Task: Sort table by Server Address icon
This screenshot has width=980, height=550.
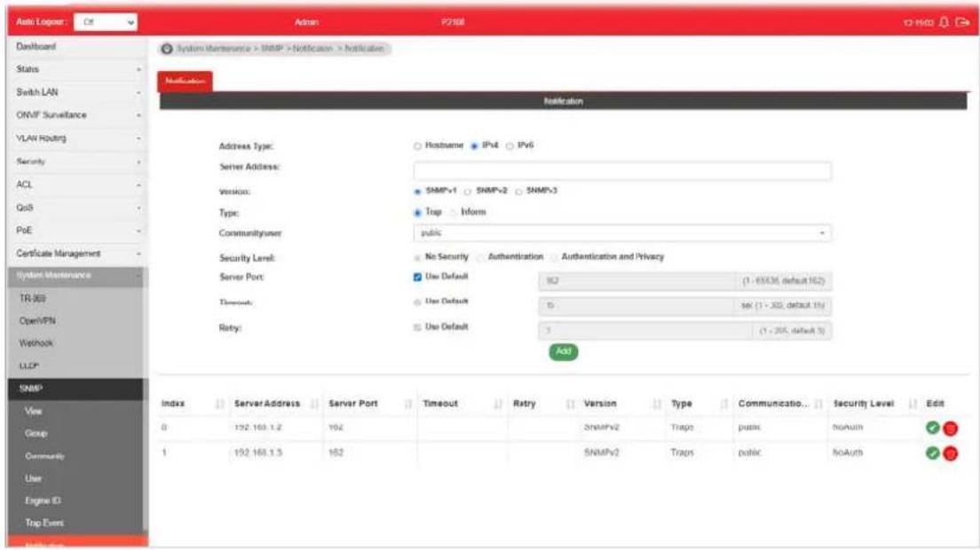Action: point(314,404)
